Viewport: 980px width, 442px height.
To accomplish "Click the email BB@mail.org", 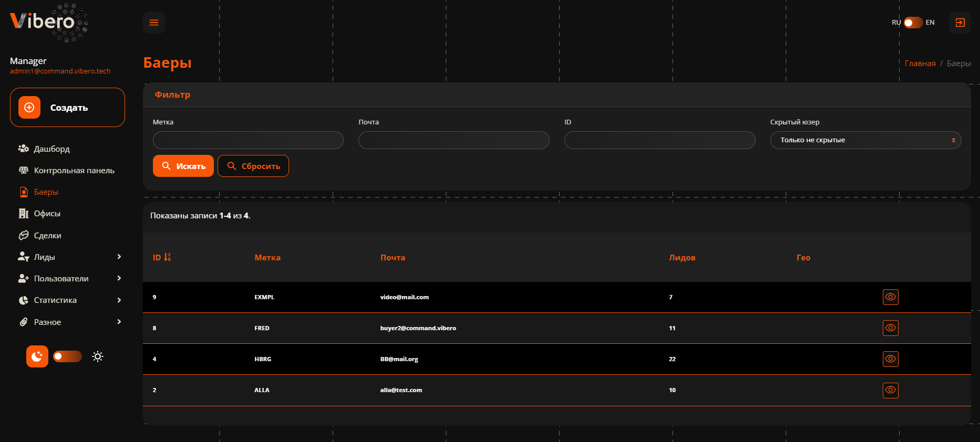I will [x=399, y=359].
